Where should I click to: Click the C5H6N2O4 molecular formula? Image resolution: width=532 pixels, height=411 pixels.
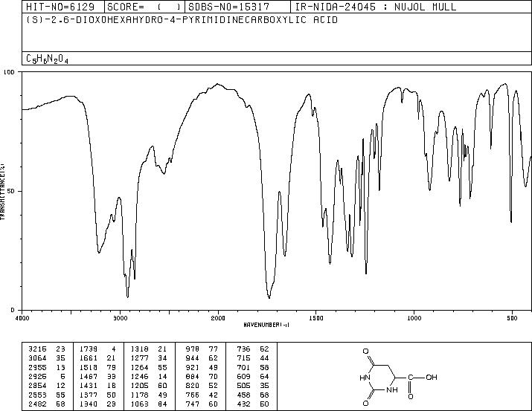(47, 59)
